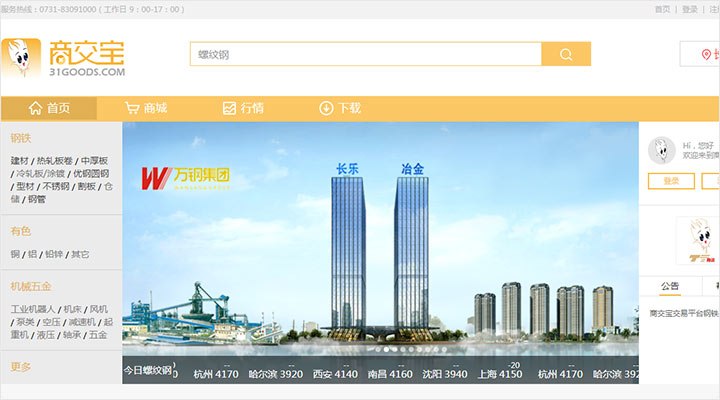Image resolution: width=720 pixels, height=400 pixels.
Task: Open the 有色 category heading
Action: 21,231
